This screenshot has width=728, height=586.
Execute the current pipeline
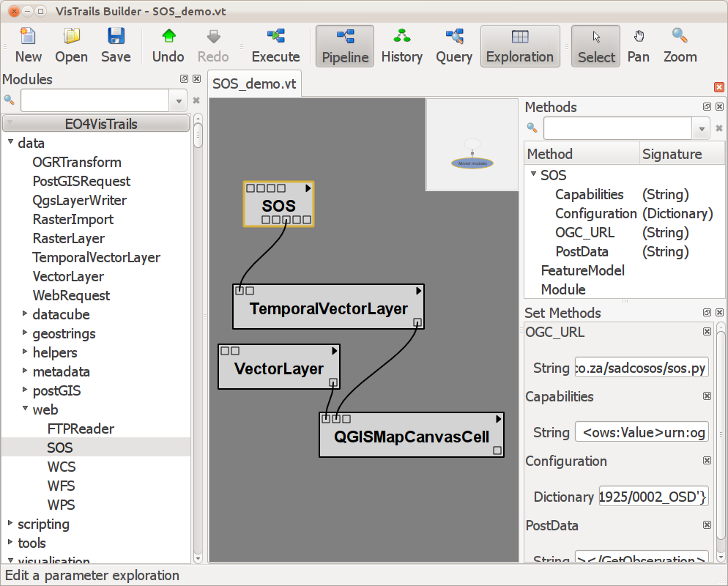pos(275,45)
